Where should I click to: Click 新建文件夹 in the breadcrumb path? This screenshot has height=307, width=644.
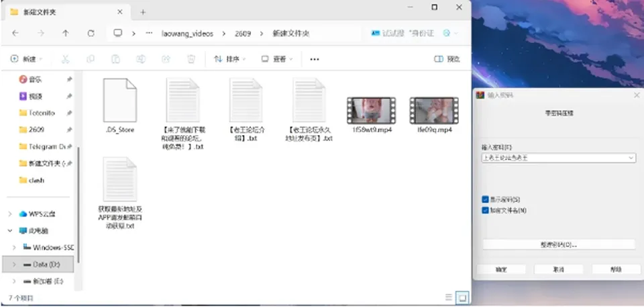[290, 34]
